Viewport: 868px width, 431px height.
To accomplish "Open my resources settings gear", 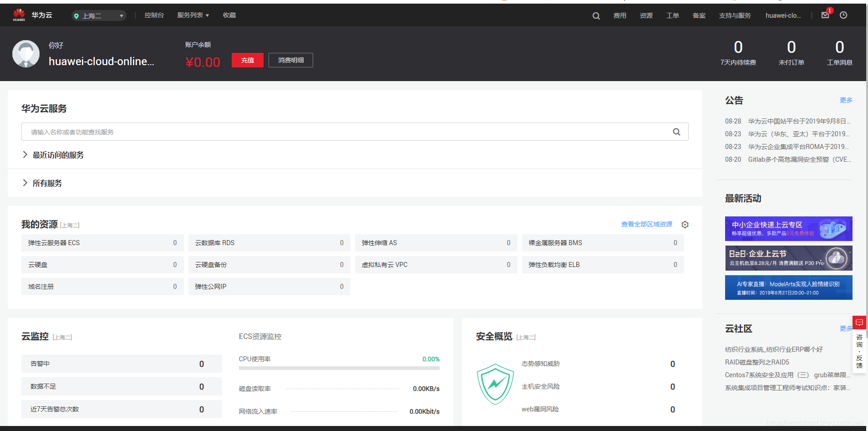I will pyautogui.click(x=685, y=225).
